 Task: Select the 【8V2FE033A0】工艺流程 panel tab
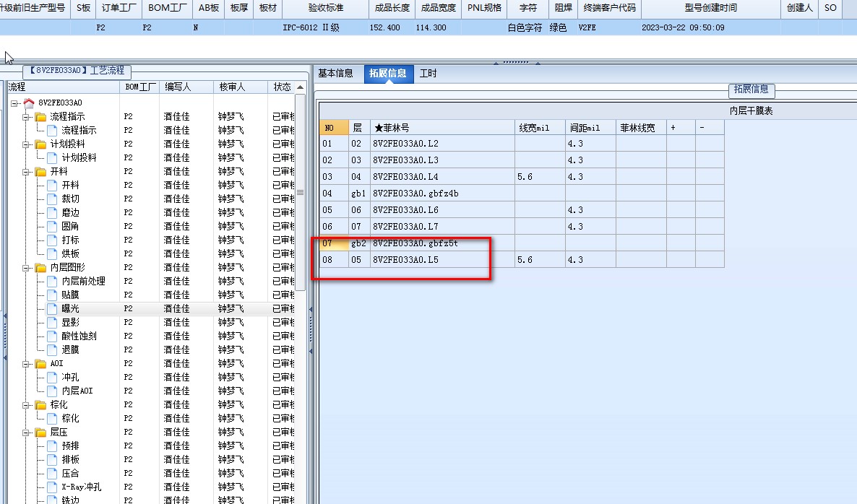pyautogui.click(x=77, y=71)
